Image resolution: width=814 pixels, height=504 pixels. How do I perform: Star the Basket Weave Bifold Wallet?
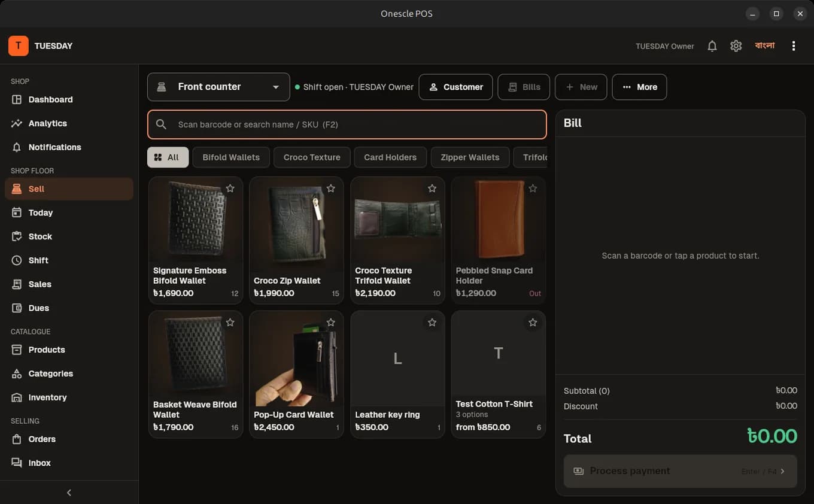pos(230,323)
